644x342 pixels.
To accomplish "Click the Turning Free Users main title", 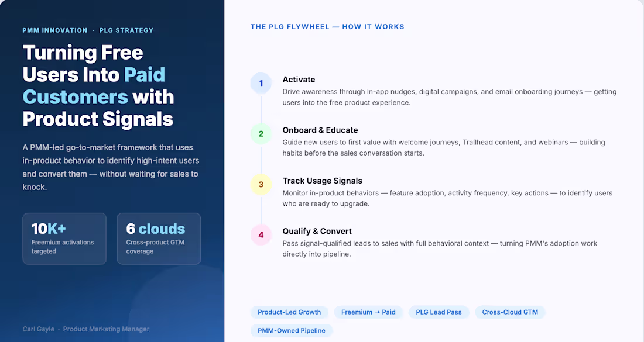I will (x=98, y=86).
